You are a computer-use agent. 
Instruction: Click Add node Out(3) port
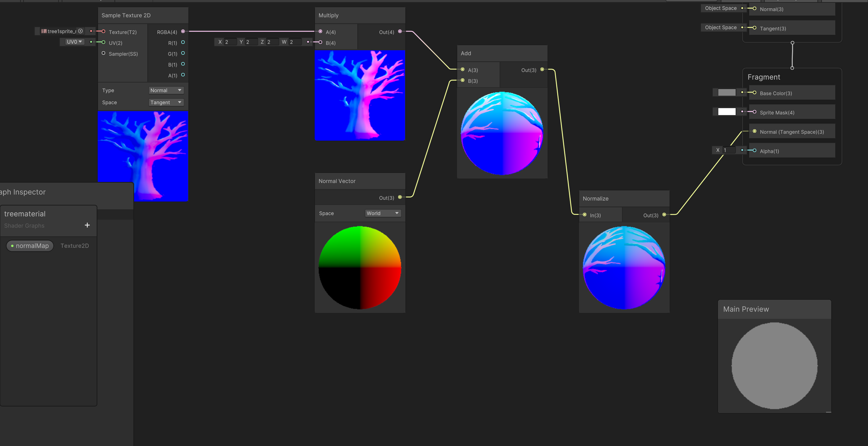click(542, 70)
